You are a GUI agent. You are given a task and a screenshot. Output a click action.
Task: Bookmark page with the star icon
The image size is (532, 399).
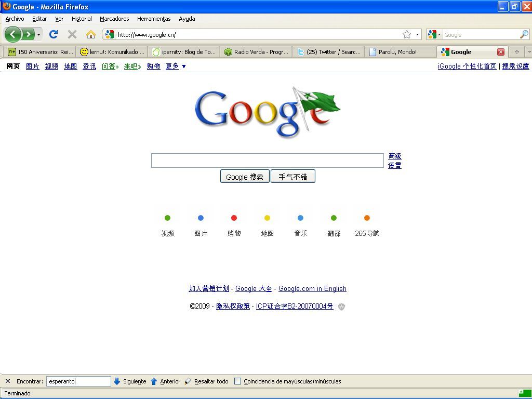coord(407,34)
